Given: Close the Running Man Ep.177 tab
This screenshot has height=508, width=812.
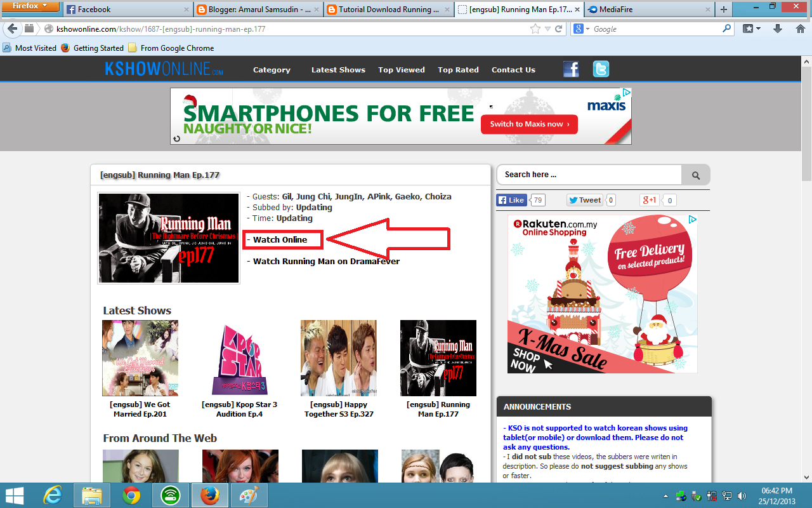Looking at the screenshot, I should point(577,10).
